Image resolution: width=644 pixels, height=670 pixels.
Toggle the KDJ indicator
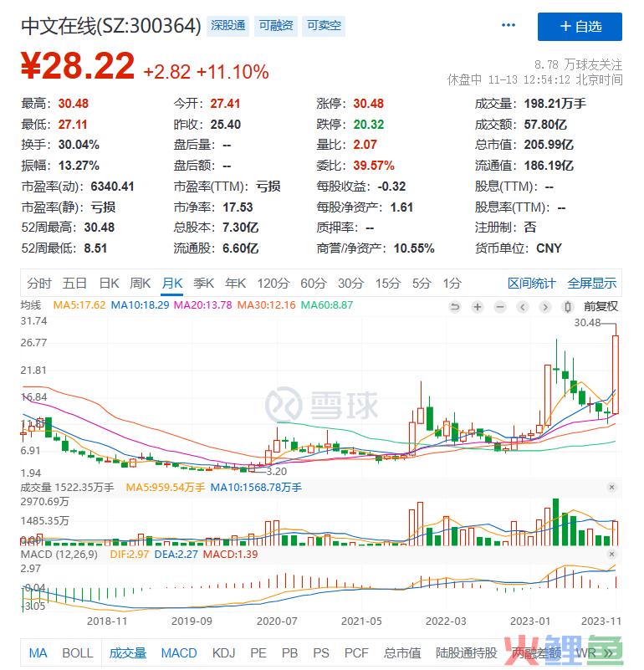[223, 653]
